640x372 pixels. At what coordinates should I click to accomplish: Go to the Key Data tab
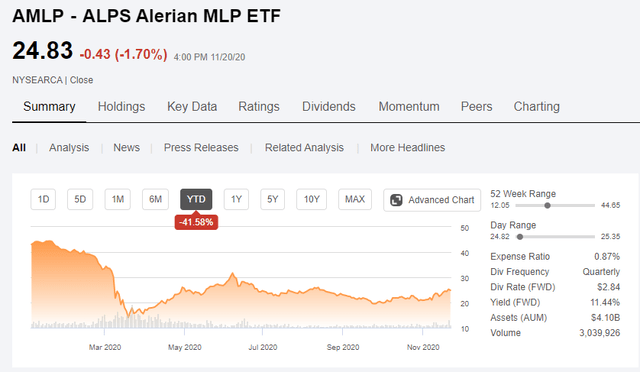[192, 107]
